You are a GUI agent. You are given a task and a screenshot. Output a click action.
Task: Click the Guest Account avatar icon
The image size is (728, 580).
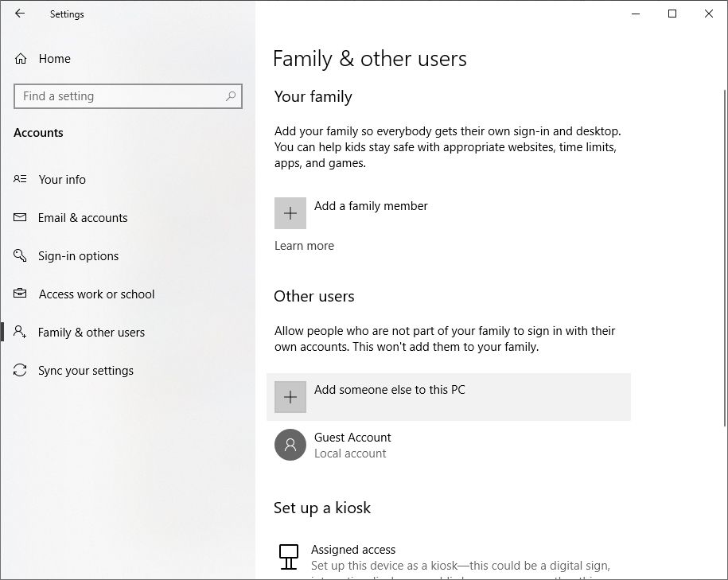[x=290, y=445]
